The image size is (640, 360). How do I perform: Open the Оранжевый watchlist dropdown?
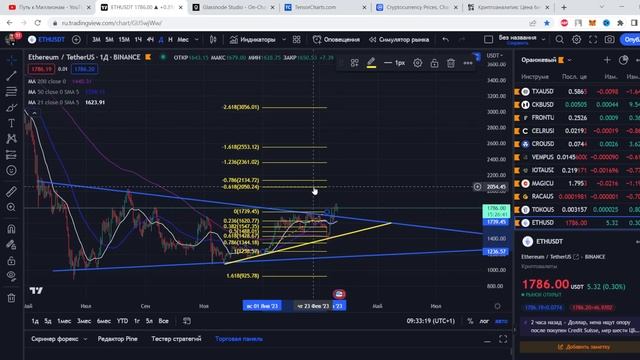point(547,60)
